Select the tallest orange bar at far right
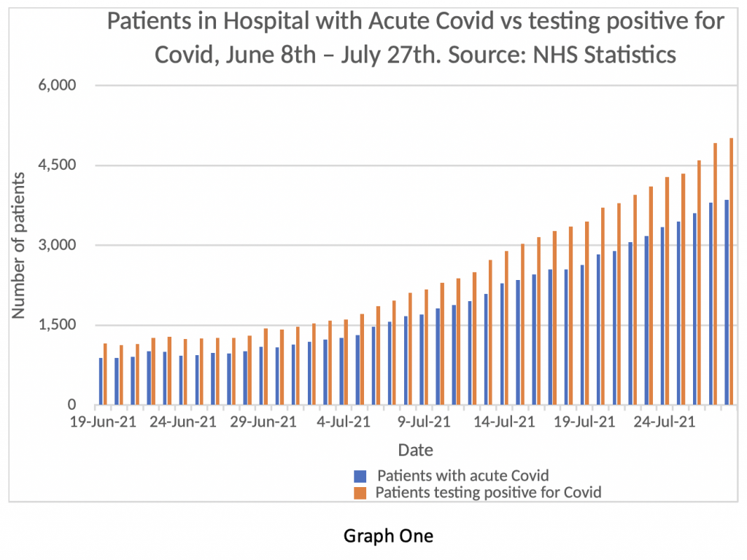The width and height of the screenshot is (747, 560). [731, 271]
